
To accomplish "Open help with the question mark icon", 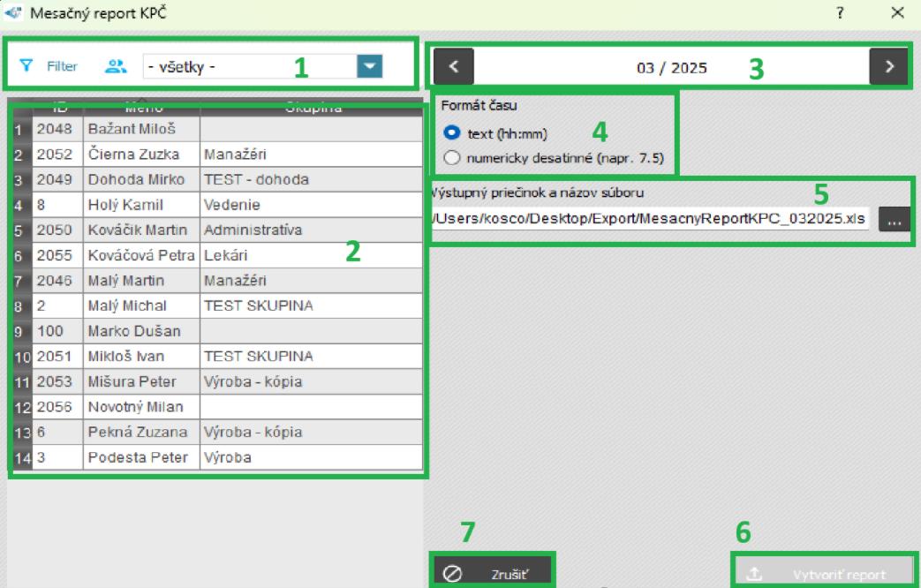I will tap(840, 13).
